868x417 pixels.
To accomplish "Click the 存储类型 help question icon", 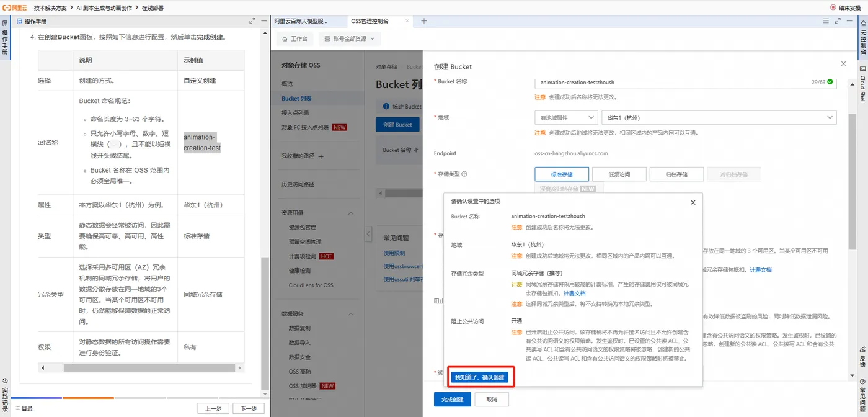I will click(464, 174).
